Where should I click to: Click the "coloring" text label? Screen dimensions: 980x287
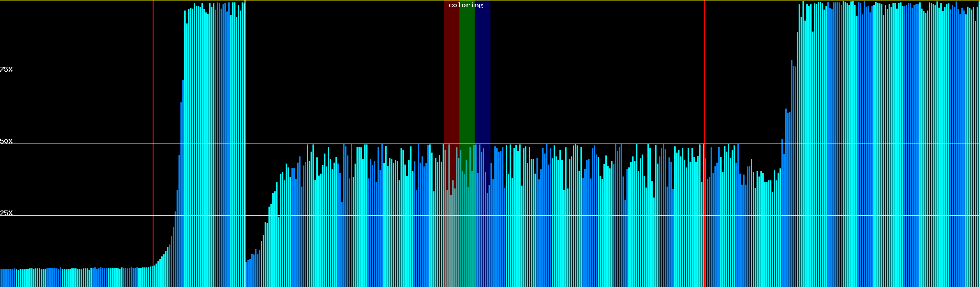466,5
